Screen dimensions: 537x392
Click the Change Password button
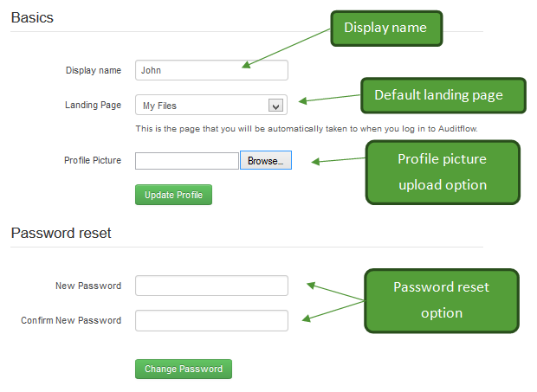click(x=184, y=370)
